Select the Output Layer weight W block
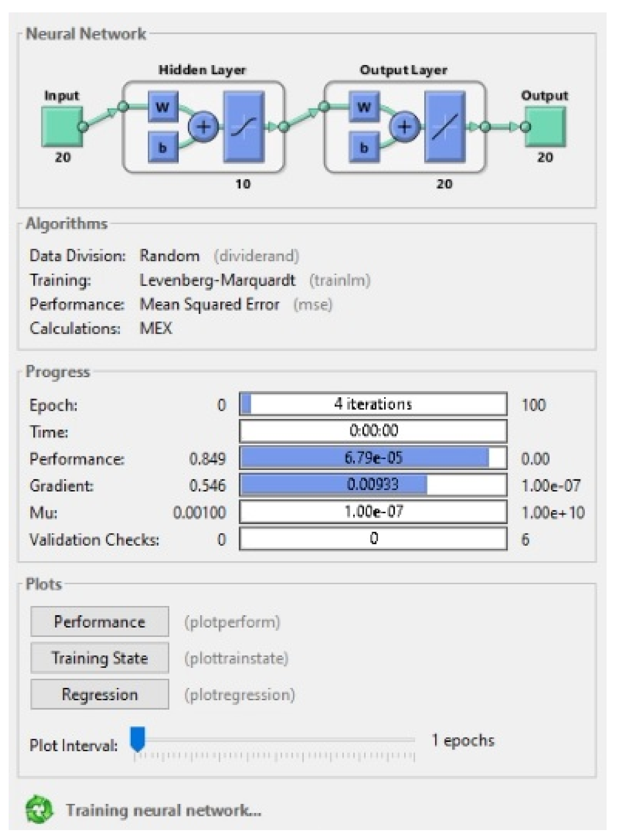Image resolution: width=617 pixels, height=840 pixels. 364,107
